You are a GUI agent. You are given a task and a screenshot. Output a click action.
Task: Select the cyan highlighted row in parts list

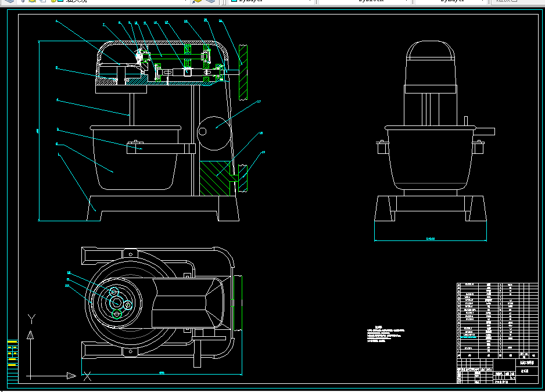(468, 337)
